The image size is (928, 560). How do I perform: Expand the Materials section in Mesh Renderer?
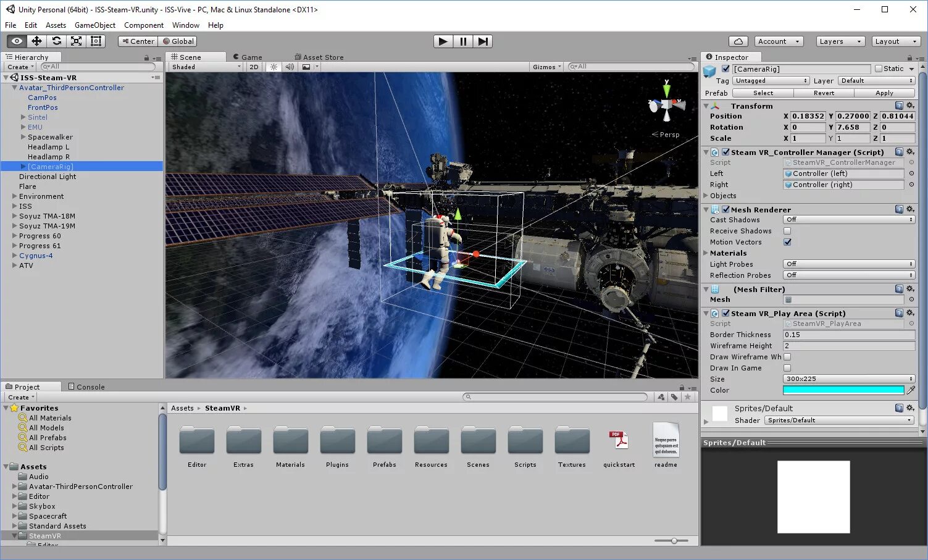pos(706,253)
